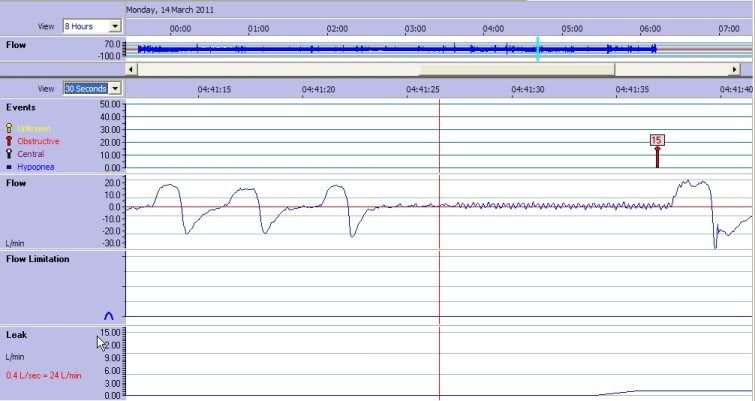Click inside the 30 Seconds view field

pyautogui.click(x=84, y=88)
